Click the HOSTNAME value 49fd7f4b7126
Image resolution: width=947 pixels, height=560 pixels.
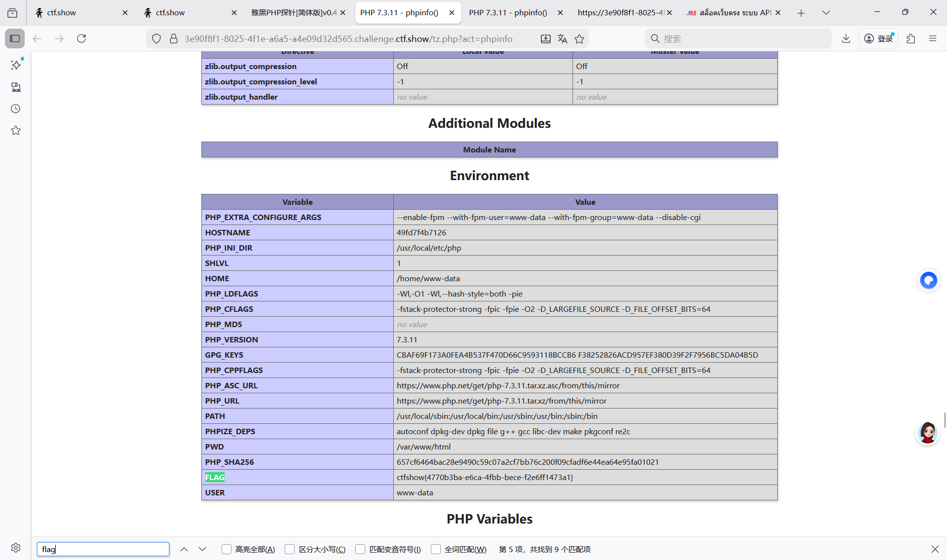click(x=421, y=232)
